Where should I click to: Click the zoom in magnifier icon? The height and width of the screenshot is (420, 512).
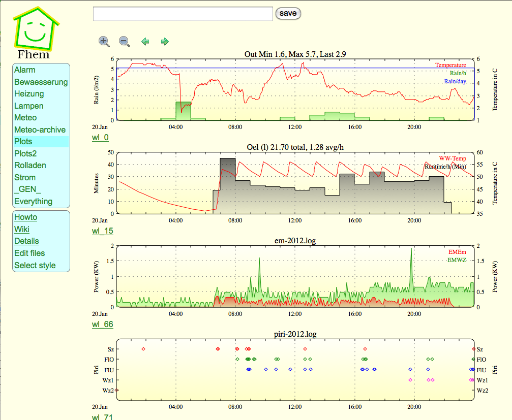pos(104,42)
